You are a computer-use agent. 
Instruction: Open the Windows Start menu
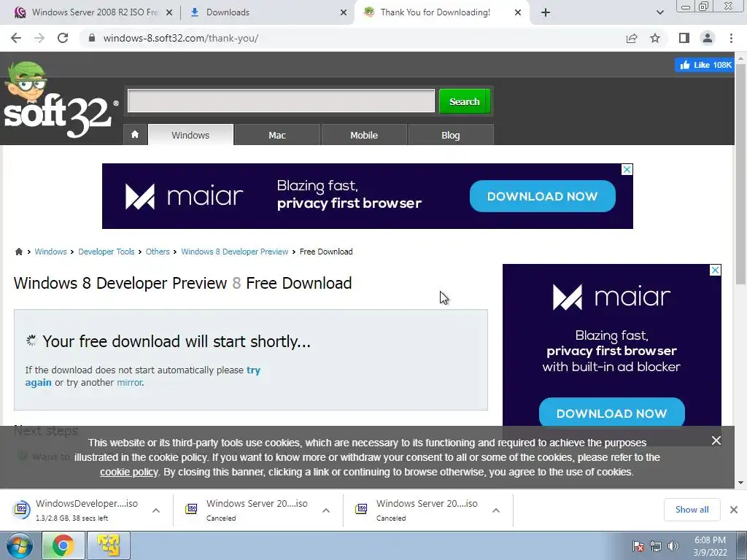pyautogui.click(x=20, y=545)
